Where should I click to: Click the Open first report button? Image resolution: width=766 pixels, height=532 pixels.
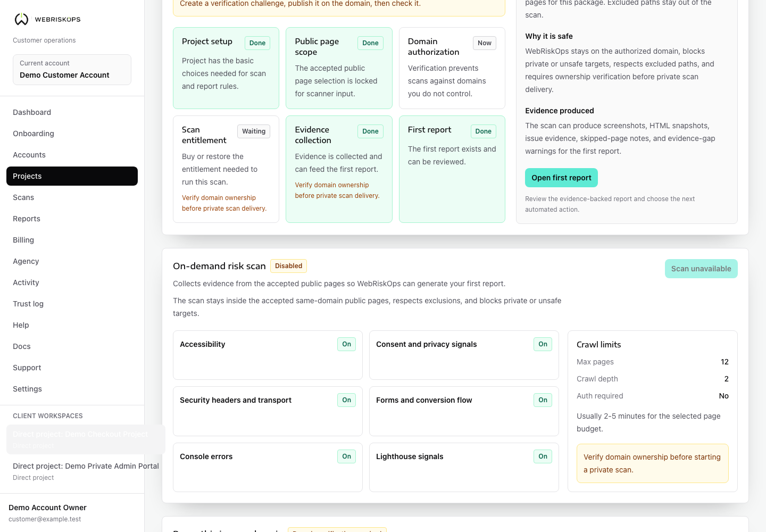[561, 178]
